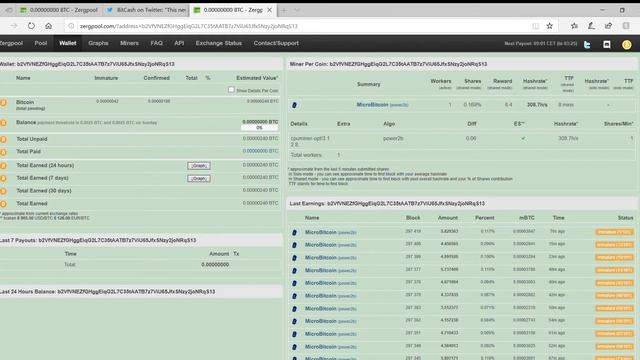Close the active Zergpool tab
640x360 pixels.
pyautogui.click(x=269, y=10)
